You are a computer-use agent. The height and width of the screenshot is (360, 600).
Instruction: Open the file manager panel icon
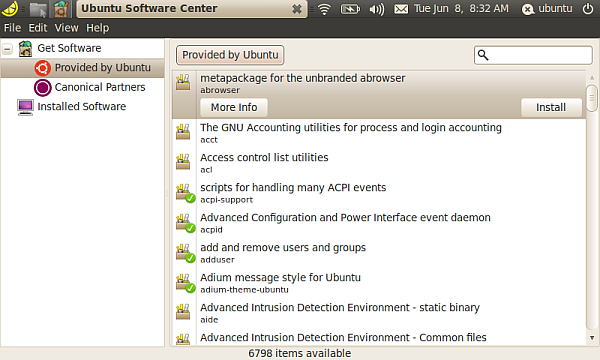[38, 9]
